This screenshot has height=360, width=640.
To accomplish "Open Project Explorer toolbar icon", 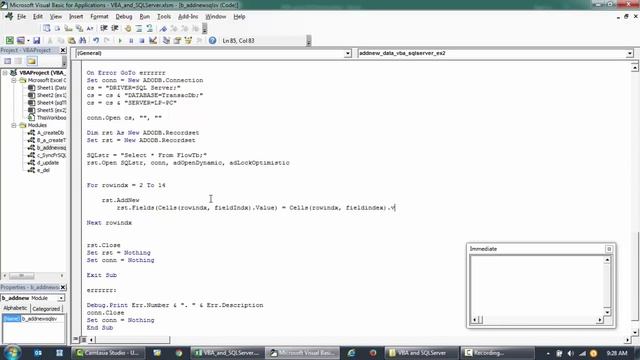I will (x=166, y=40).
